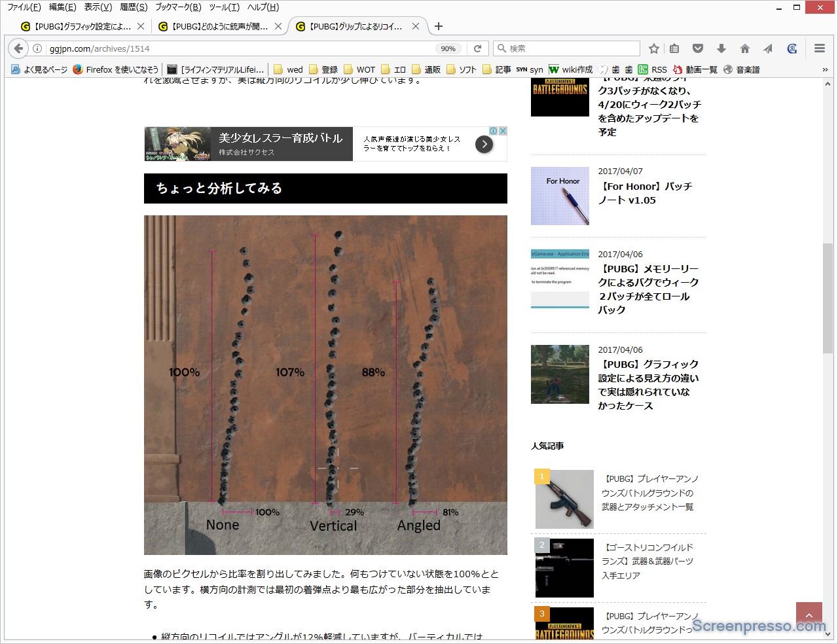The height and width of the screenshot is (644, 838).
Task: Open the 履歴 (History) menu
Action: pyautogui.click(x=134, y=7)
